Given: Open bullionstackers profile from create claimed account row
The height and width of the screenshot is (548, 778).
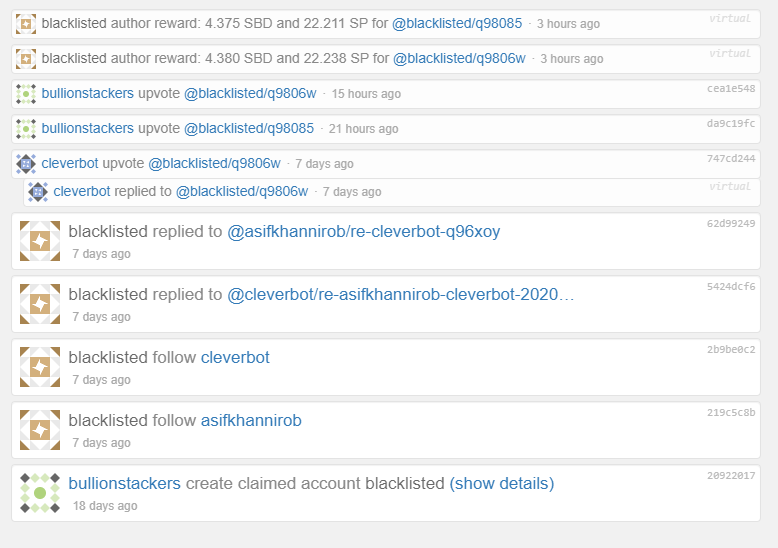Looking at the screenshot, I should tap(124, 484).
